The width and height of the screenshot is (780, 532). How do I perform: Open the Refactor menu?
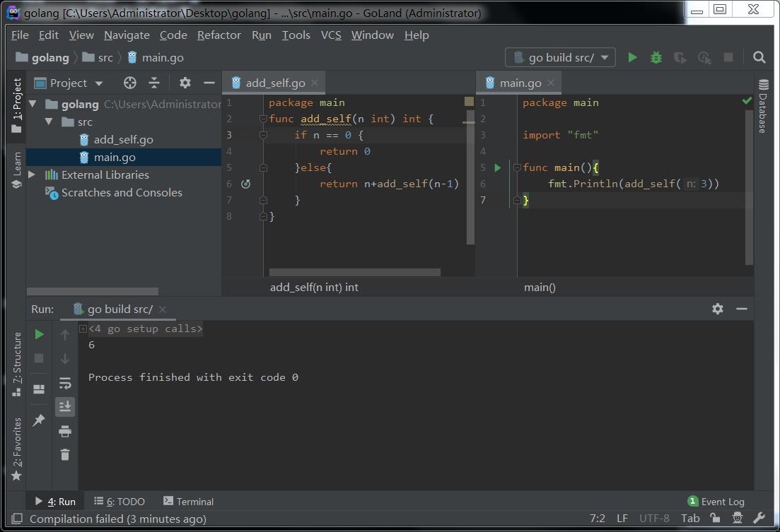[x=219, y=35]
